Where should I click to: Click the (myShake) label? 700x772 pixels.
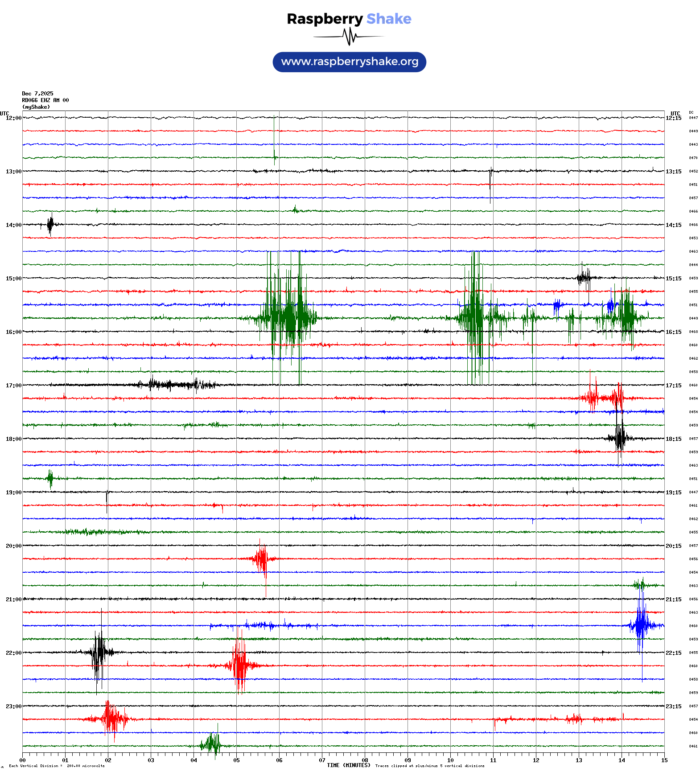click(36, 107)
